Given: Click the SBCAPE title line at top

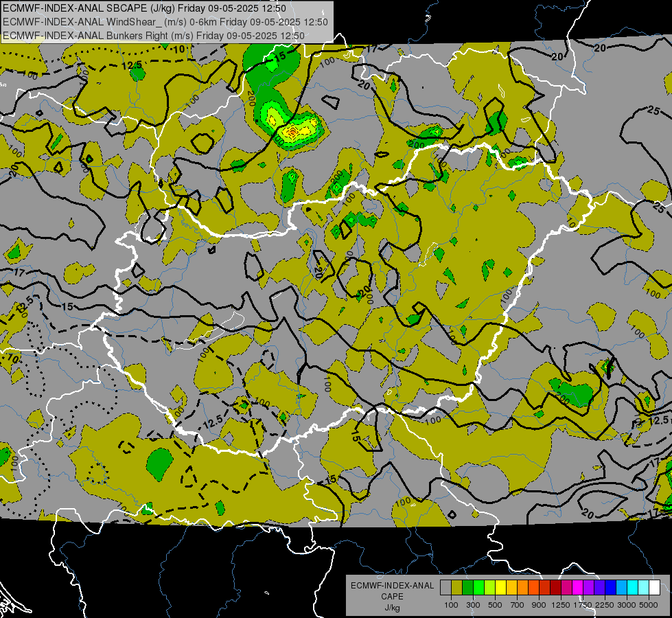Looking at the screenshot, I should [144, 8].
